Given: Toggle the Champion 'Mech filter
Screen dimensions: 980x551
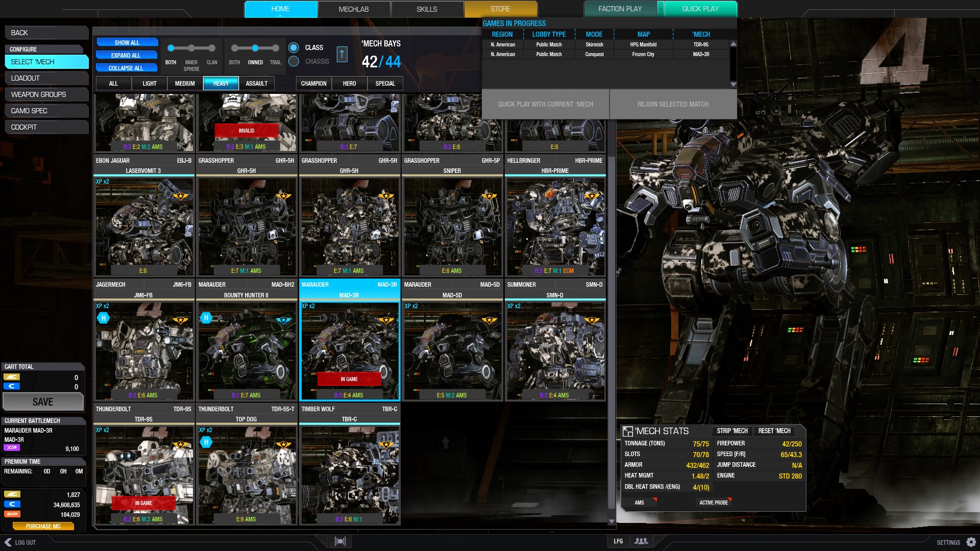Looking at the screenshot, I should 313,84.
